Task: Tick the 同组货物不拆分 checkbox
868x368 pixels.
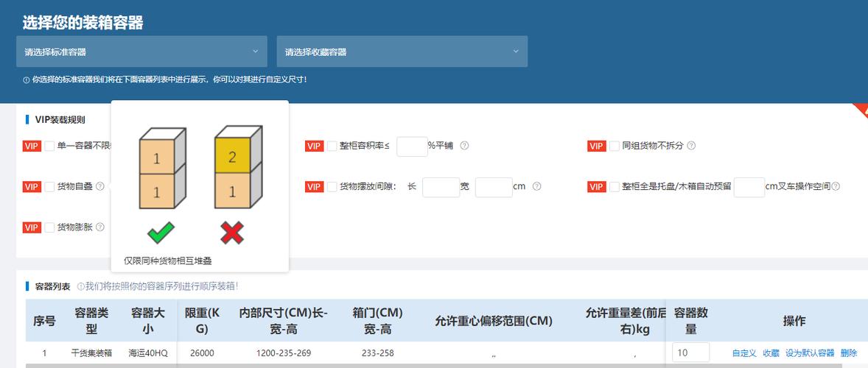Action: (615, 146)
